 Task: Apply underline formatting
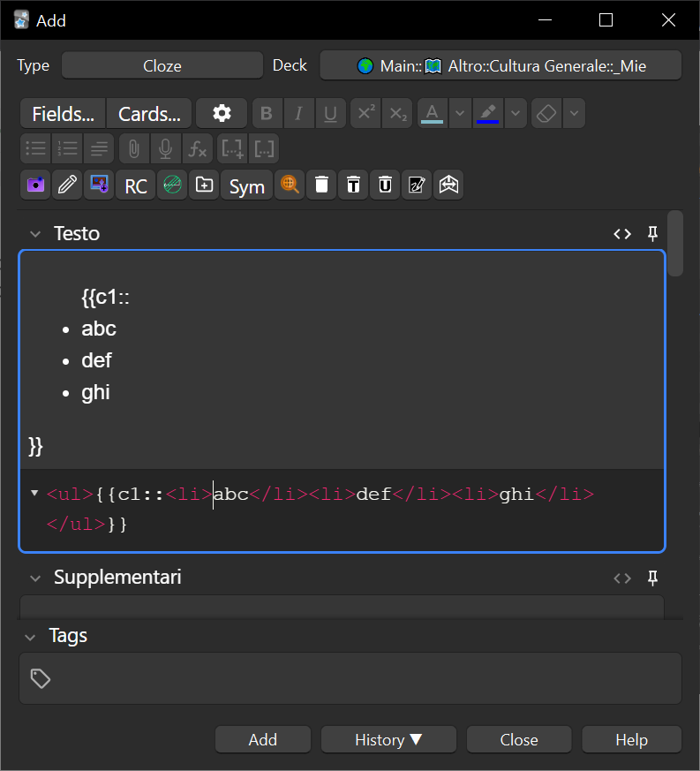(x=330, y=114)
